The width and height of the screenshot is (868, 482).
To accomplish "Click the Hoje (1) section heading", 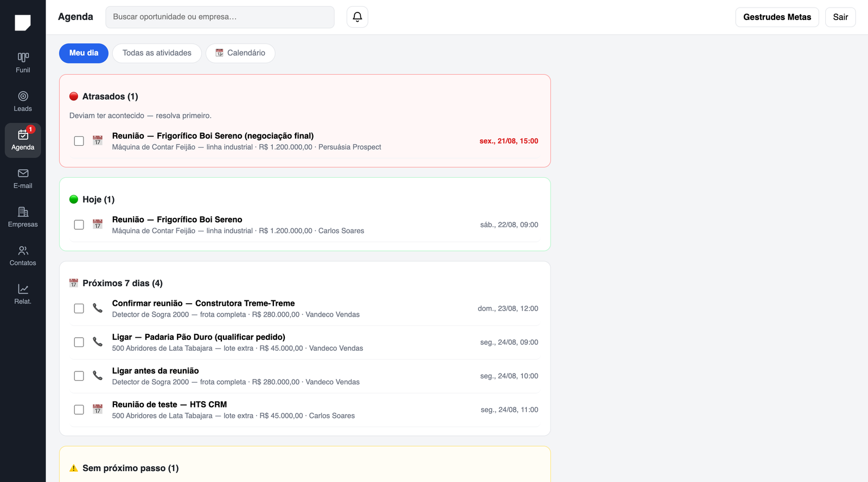I will (x=99, y=200).
